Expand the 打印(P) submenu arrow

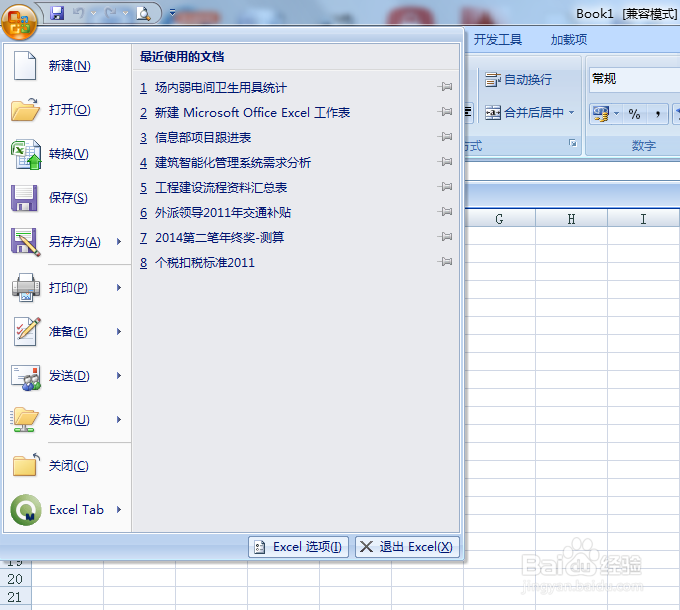point(119,288)
